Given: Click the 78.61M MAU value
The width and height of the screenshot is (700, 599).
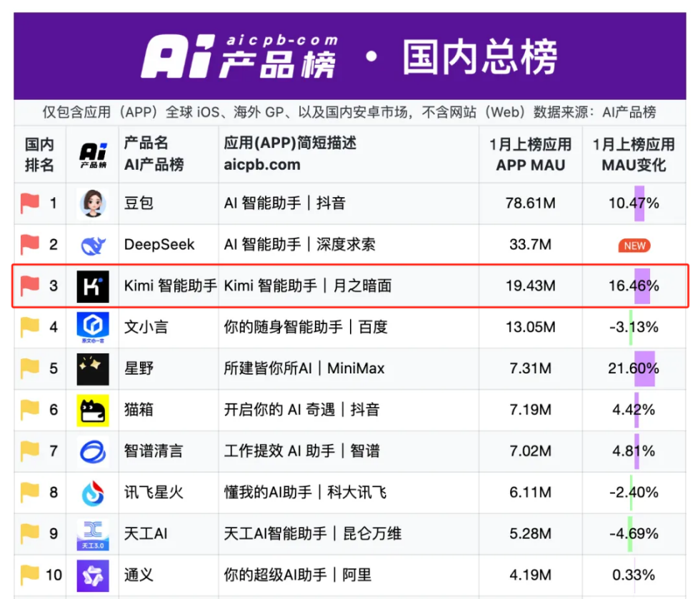Looking at the screenshot, I should [530, 203].
